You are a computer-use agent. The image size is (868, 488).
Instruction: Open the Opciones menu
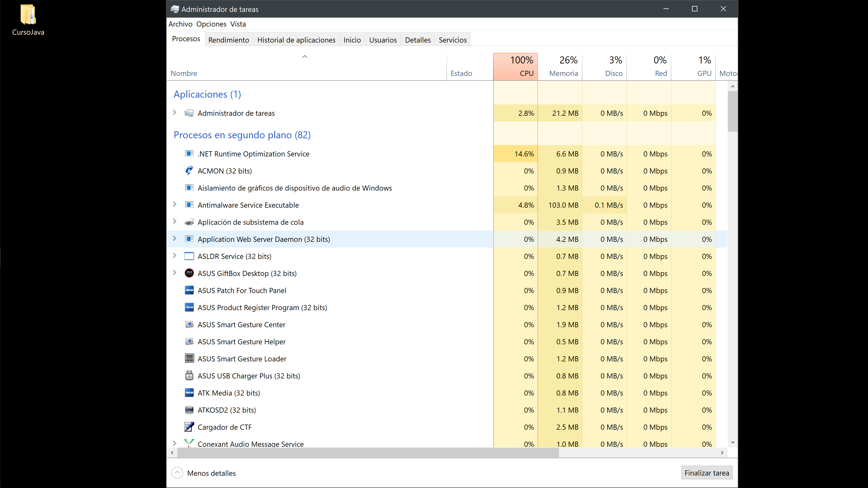pos(211,24)
